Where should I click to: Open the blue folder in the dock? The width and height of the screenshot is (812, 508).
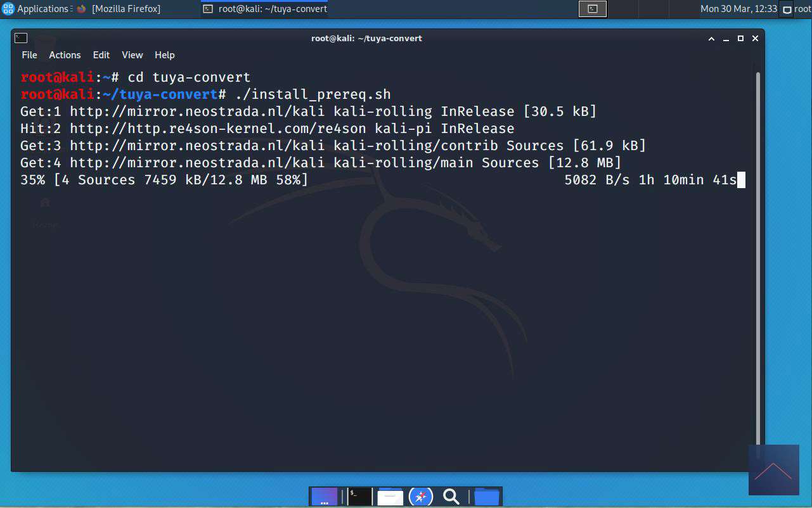tap(487, 497)
